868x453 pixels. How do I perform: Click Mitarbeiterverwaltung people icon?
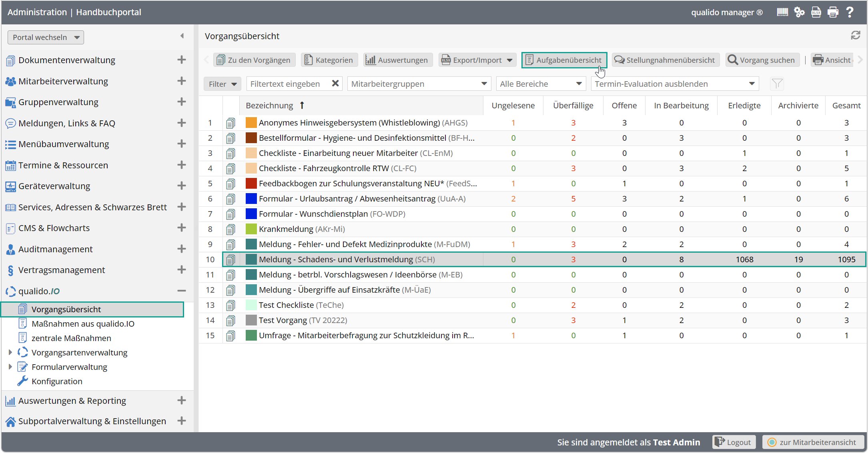coord(10,81)
